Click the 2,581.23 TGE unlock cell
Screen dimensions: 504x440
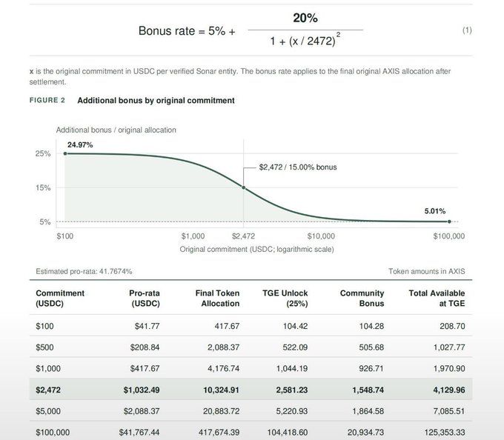pos(292,390)
